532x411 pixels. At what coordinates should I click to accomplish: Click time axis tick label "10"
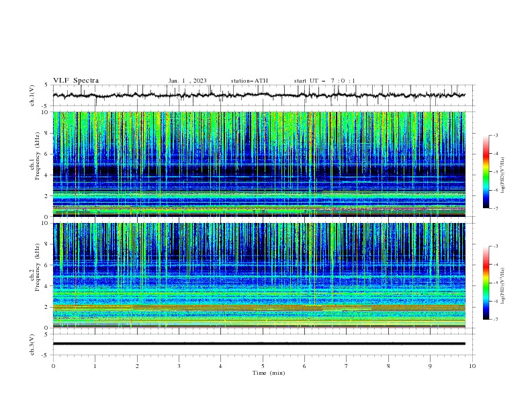tap(472, 366)
